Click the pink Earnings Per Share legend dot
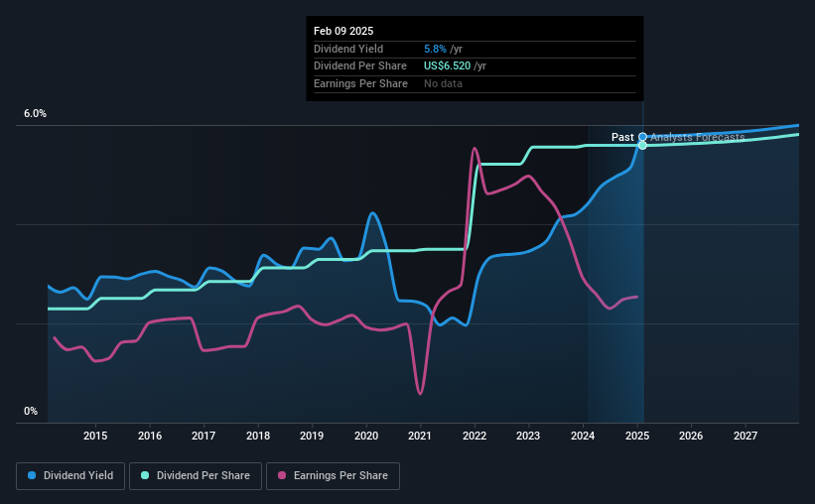This screenshot has height=504, width=815. 282,475
